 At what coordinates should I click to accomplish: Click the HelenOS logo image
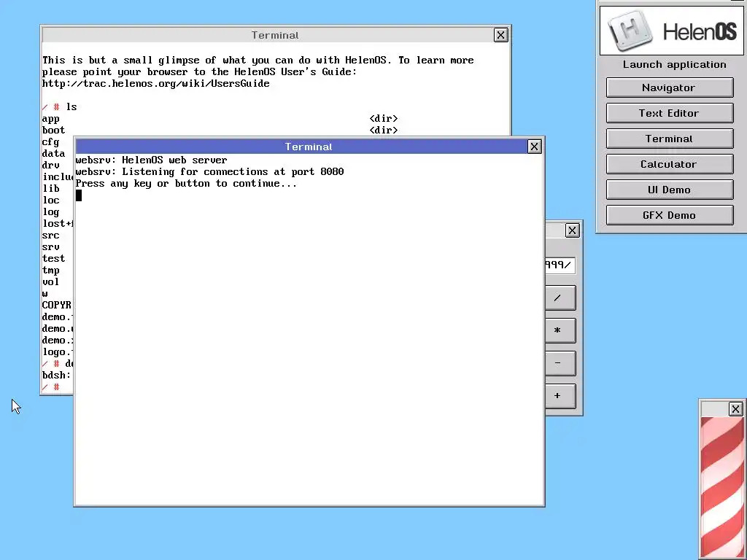coord(671,31)
